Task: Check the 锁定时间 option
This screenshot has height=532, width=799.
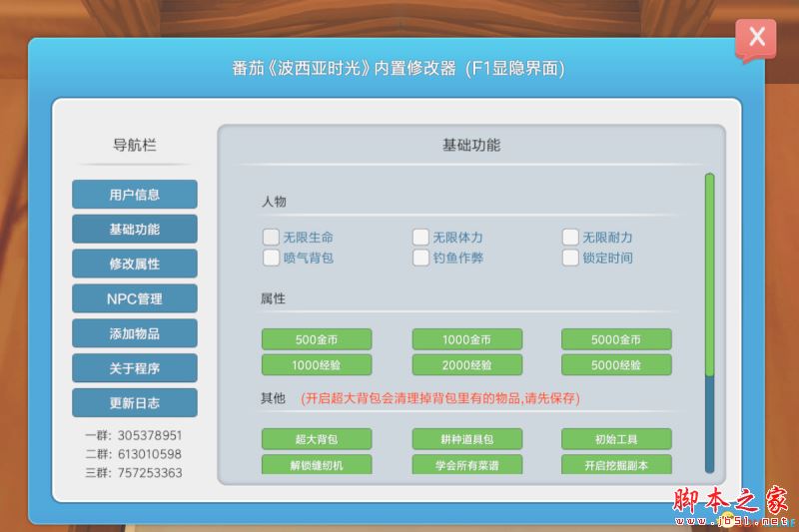Action: (570, 258)
